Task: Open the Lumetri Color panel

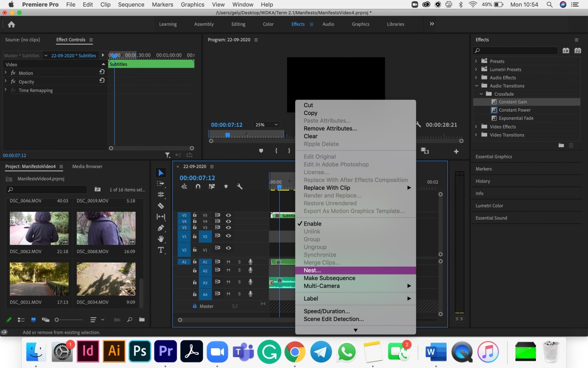Action: (x=489, y=206)
